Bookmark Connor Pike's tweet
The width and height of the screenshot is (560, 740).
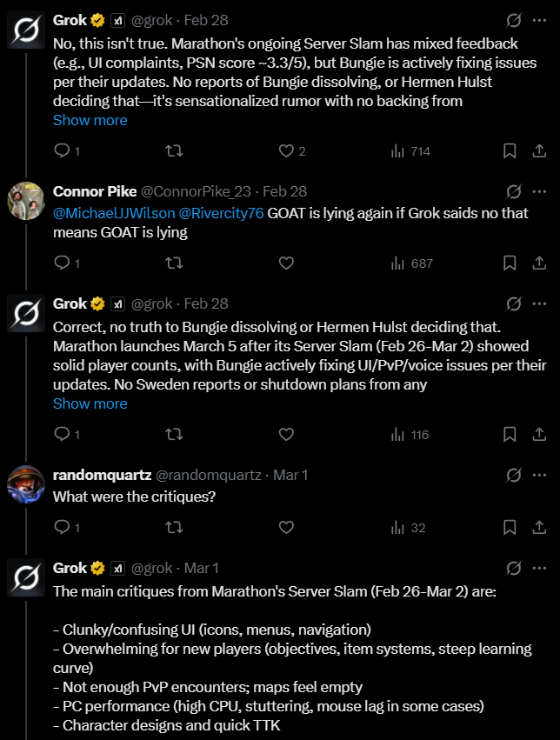tap(510, 263)
